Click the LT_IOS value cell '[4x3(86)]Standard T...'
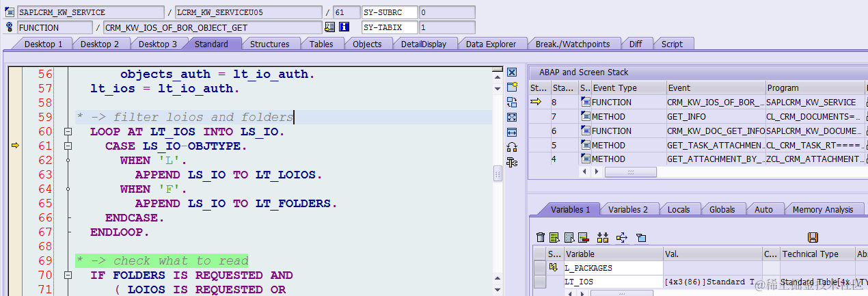This screenshot has height=296, width=868. [713, 282]
